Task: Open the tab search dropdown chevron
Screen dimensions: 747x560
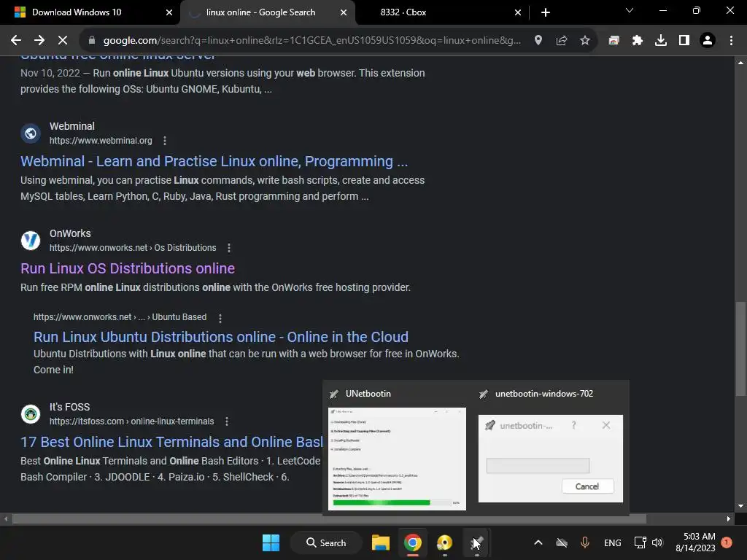Action: [x=630, y=10]
